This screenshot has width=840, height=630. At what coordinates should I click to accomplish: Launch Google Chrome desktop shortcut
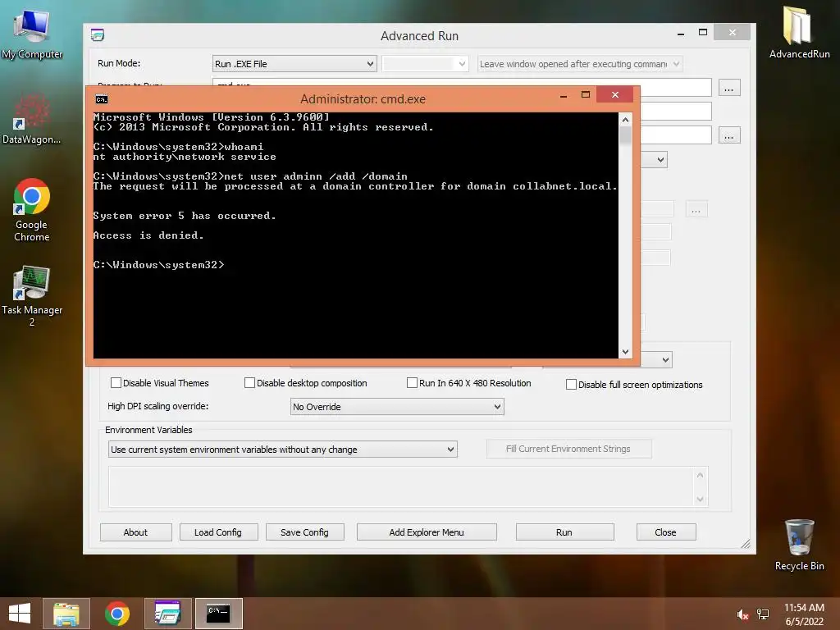tap(32, 209)
